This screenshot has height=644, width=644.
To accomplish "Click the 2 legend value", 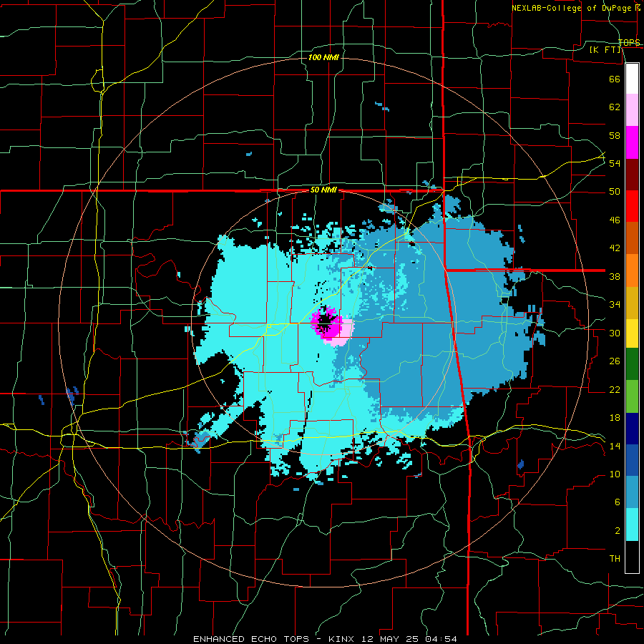I will [x=618, y=531].
